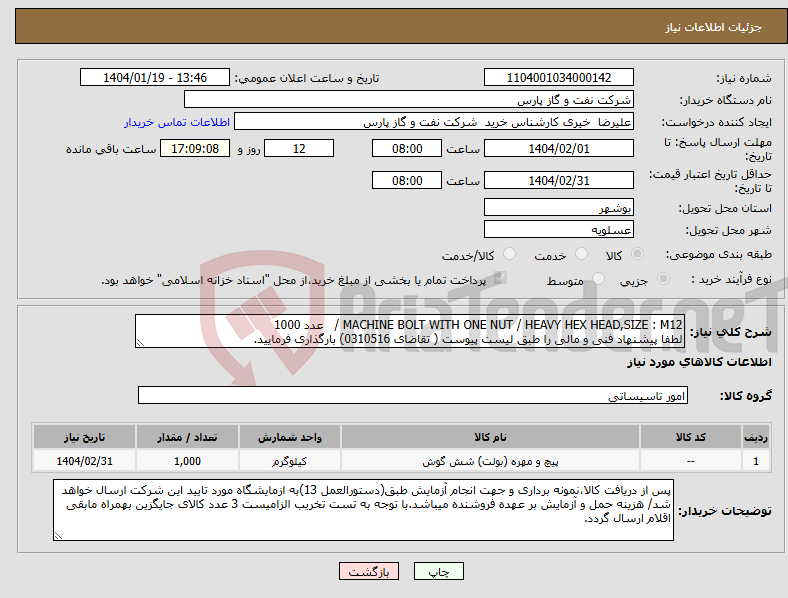Toggle the Islamic treasury payment checkbox
This screenshot has height=598, width=788.
pyautogui.click(x=501, y=278)
